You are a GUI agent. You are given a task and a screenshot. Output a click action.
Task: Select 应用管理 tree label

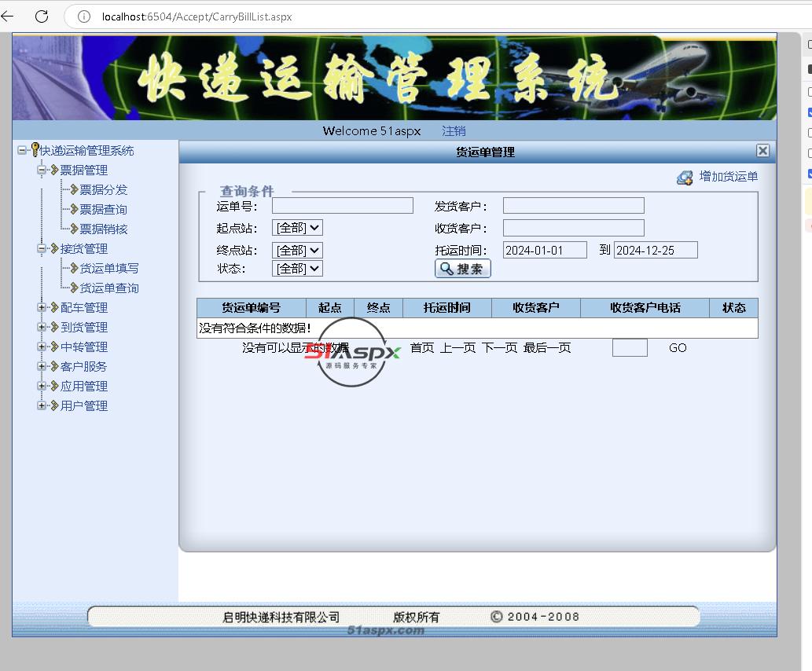84,387
